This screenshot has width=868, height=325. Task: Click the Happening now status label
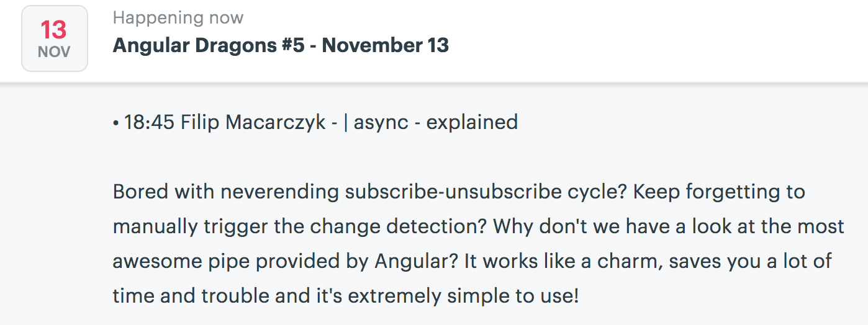point(178,18)
